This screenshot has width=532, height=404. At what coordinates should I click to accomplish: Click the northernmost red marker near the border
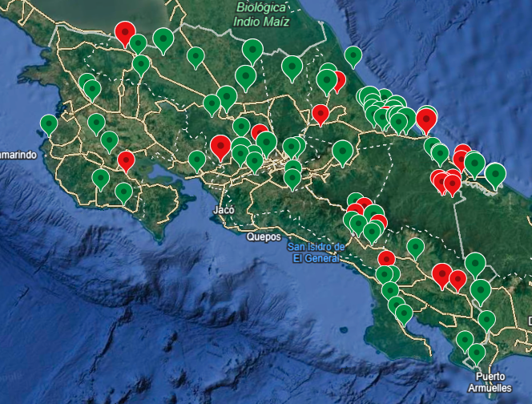pos(124,32)
